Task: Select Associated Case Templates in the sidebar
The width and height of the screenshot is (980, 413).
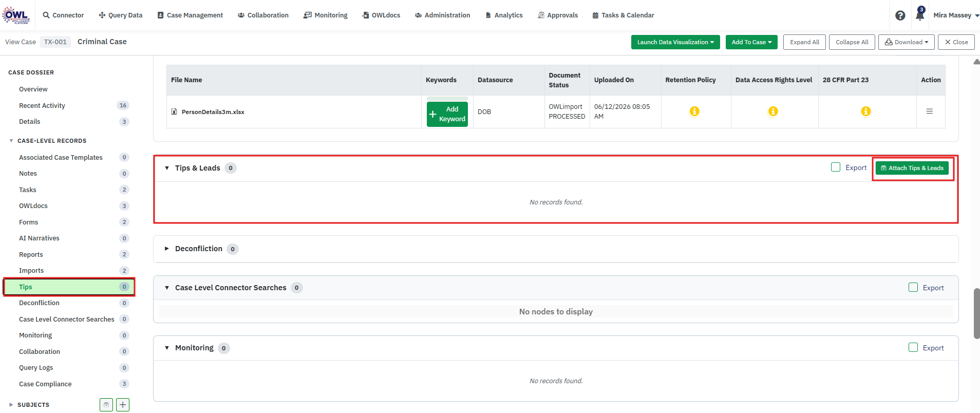Action: click(x=61, y=158)
